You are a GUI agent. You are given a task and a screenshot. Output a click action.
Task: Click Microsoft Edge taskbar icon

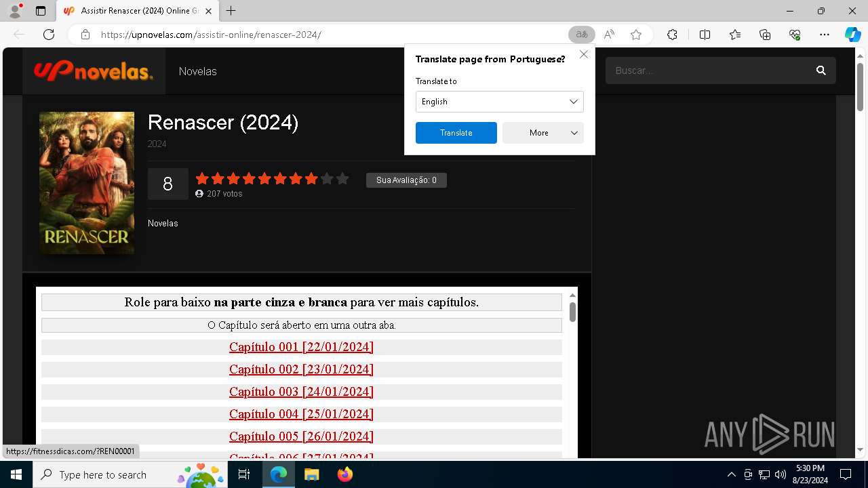coord(279,474)
